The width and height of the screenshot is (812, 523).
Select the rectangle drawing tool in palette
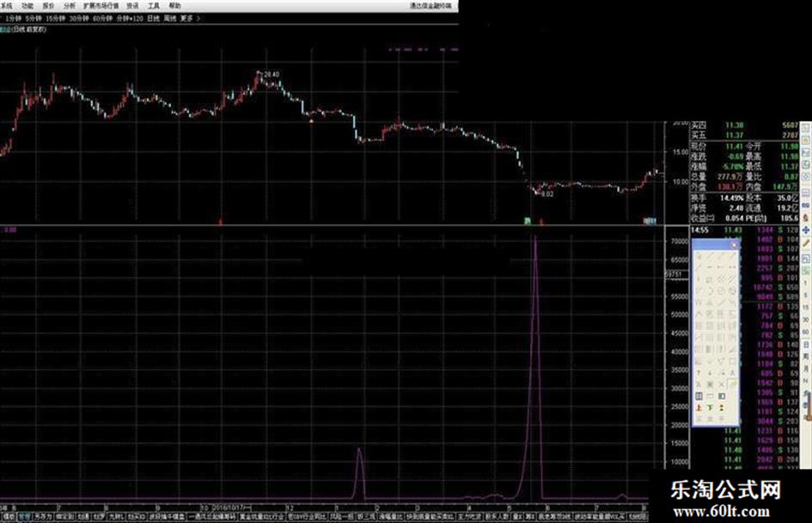pos(733,361)
